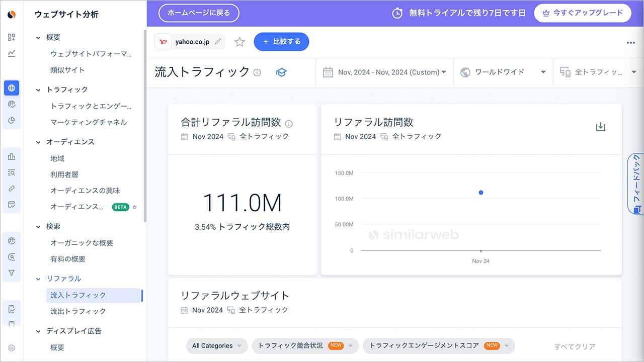Open the ワールドワイド country dropdown
This screenshot has width=644, height=362.
click(503, 72)
